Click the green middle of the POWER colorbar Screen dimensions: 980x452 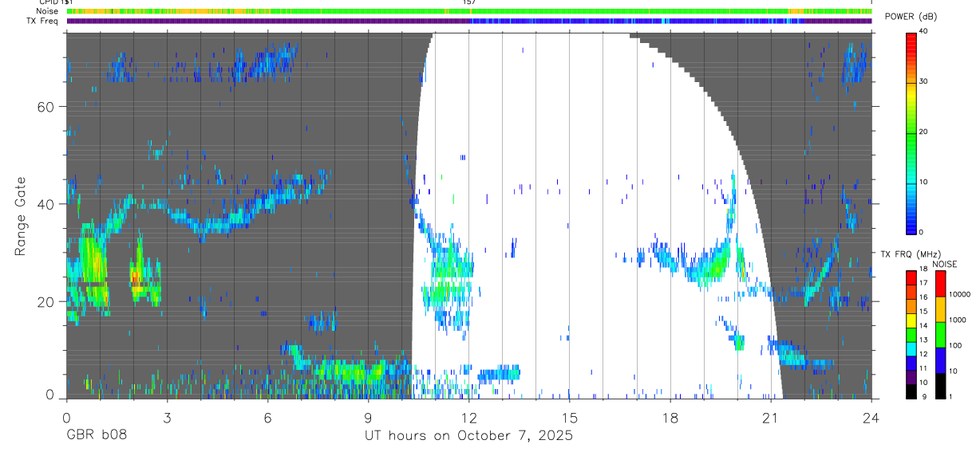(x=911, y=132)
